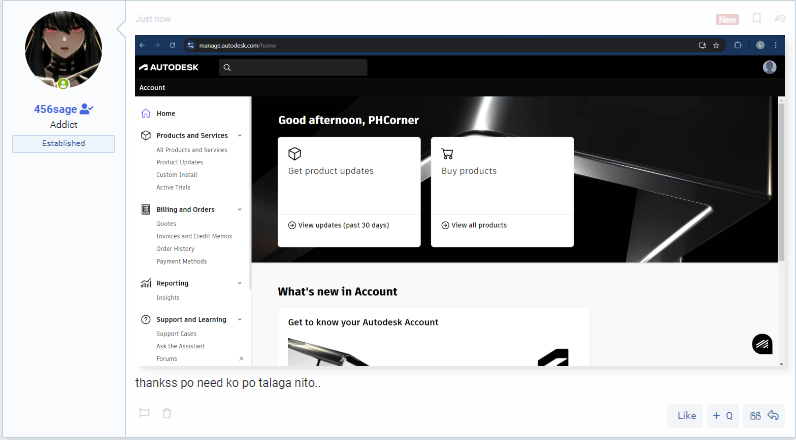
Task: Open Reporting section
Action: click(x=172, y=283)
